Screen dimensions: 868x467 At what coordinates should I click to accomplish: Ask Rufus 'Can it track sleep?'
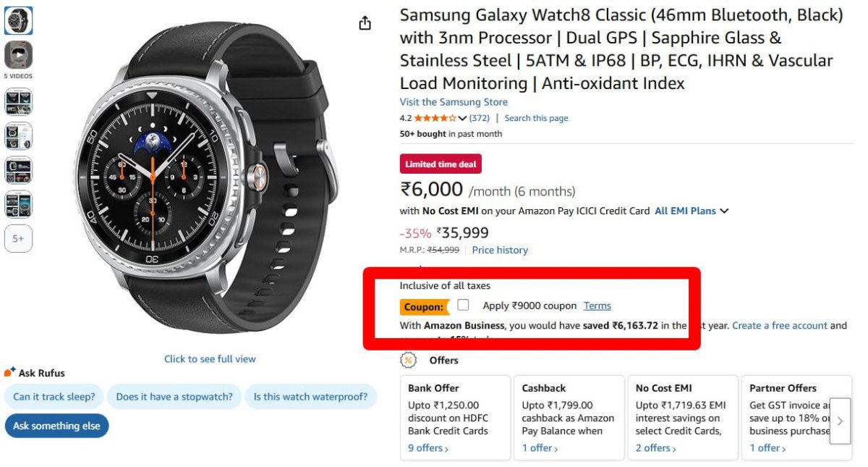[x=54, y=397]
